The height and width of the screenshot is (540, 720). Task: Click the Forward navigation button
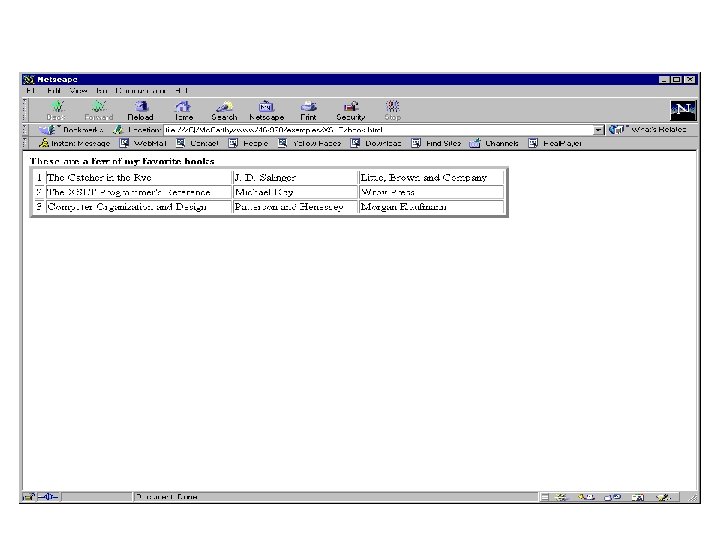pos(98,111)
